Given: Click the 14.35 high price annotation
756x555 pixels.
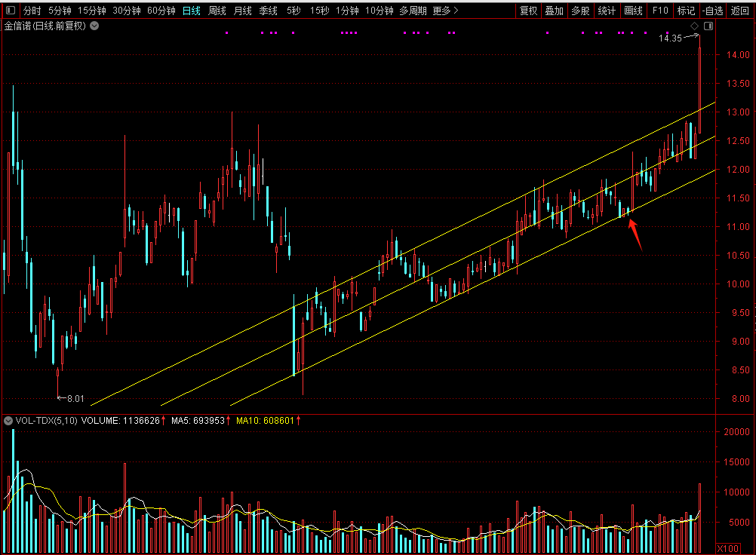Looking at the screenshot, I should [670, 38].
